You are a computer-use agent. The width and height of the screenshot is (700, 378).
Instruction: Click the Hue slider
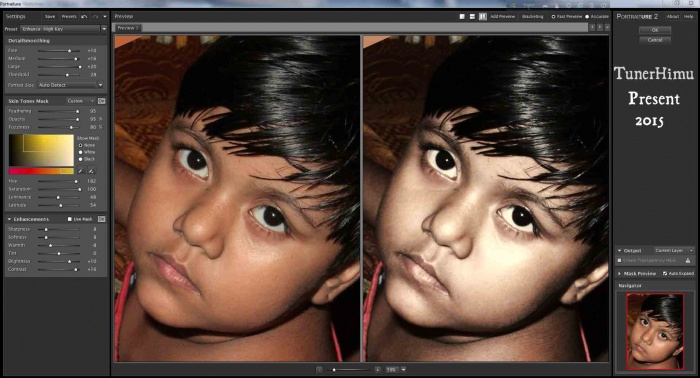pyautogui.click(x=59, y=181)
